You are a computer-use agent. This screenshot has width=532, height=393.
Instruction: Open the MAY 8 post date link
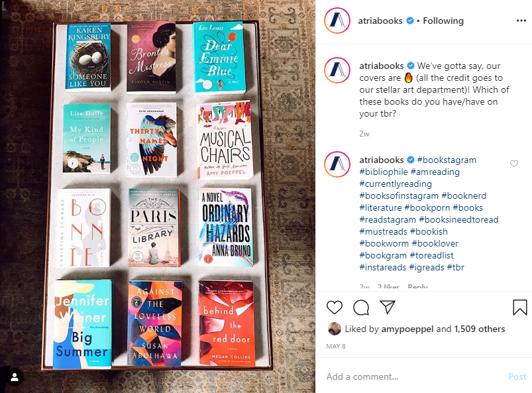tap(336, 346)
